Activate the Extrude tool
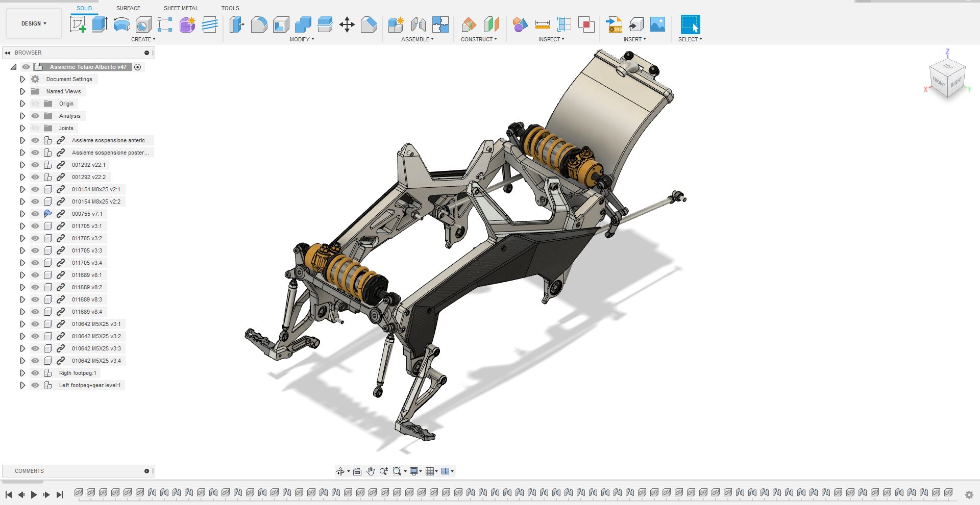980x505 pixels. 98,24
